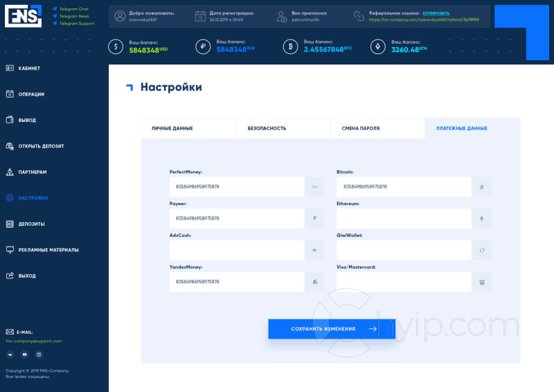Switch to СМЕНА ПАРОЛЯ tab
The height and width of the screenshot is (392, 554).
pos(377,128)
